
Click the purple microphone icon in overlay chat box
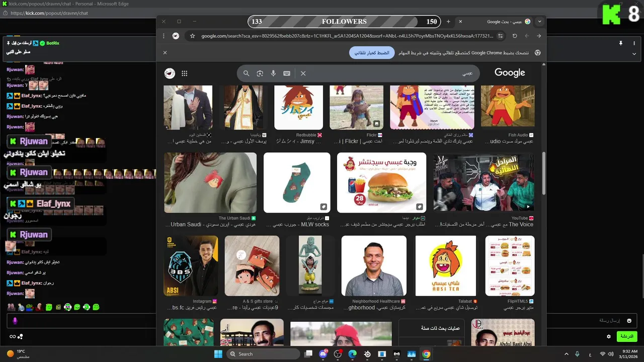point(15,320)
